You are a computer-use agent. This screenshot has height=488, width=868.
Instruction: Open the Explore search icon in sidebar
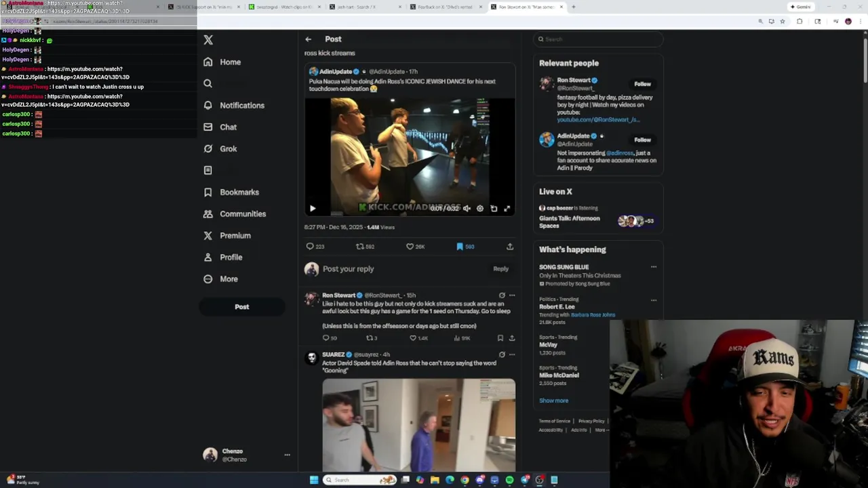tap(208, 83)
